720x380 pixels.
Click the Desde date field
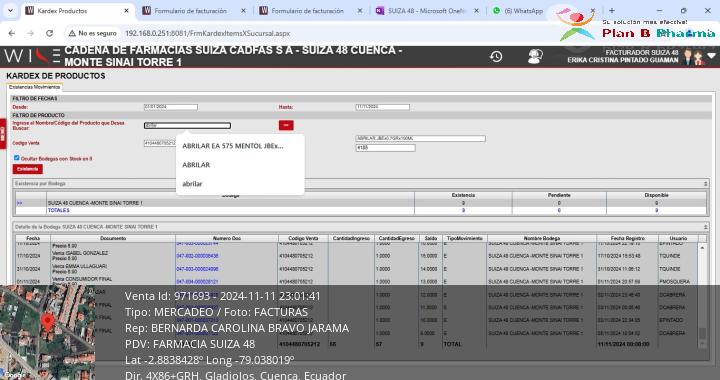171,107
